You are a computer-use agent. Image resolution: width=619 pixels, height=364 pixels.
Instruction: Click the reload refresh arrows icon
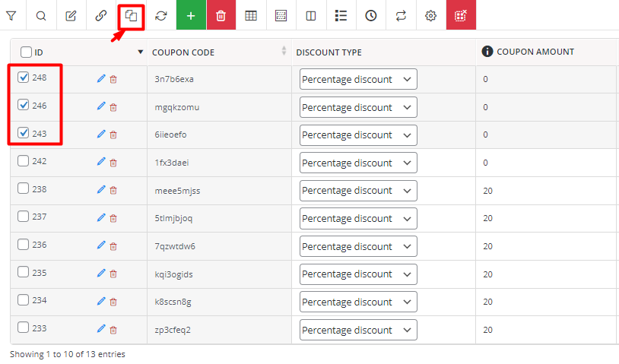click(161, 16)
